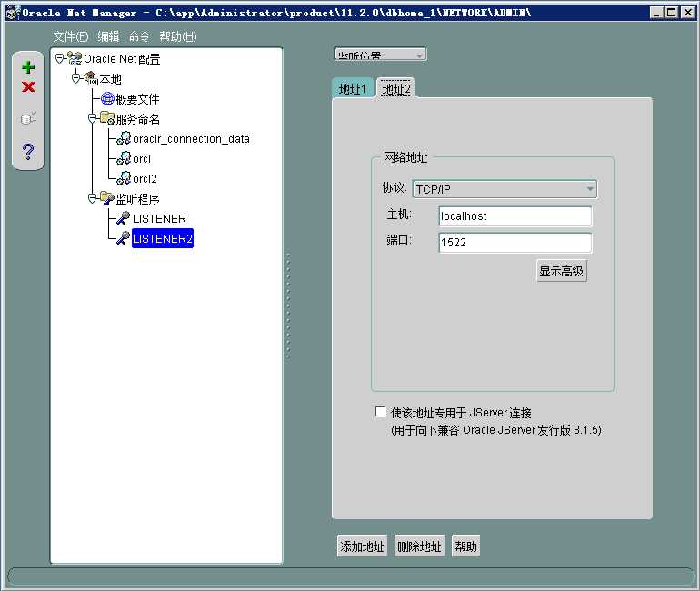Select the LISTENER2 tree item label
The width and height of the screenshot is (700, 591).
click(163, 238)
